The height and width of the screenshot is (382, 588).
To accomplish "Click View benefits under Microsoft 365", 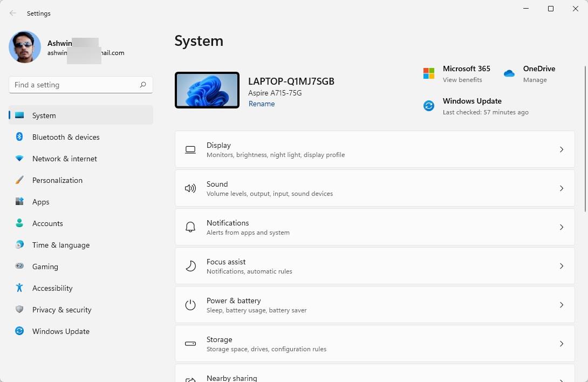I will click(462, 80).
